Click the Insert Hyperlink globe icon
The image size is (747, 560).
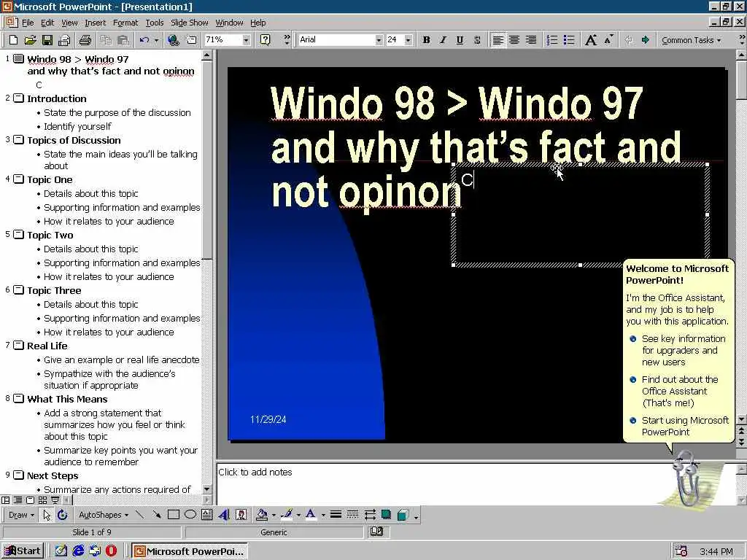174,40
